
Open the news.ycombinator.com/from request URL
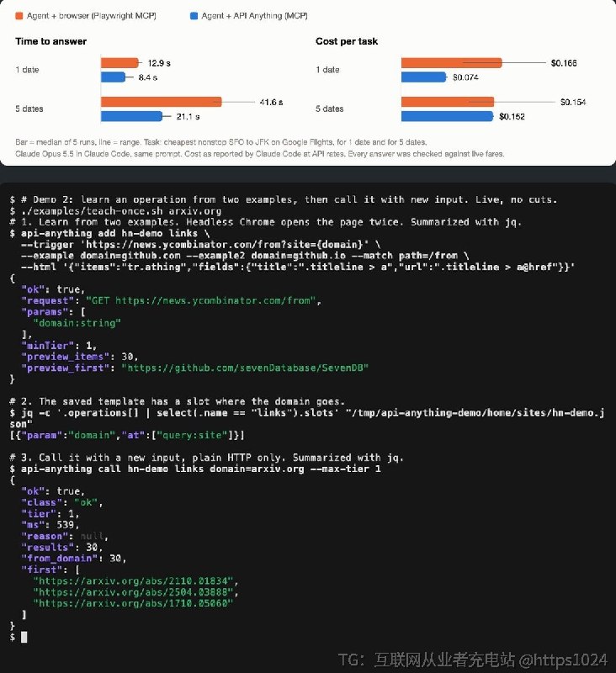coord(215,300)
